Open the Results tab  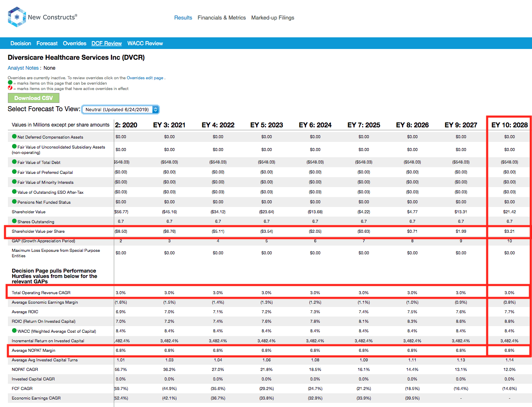pos(183,18)
